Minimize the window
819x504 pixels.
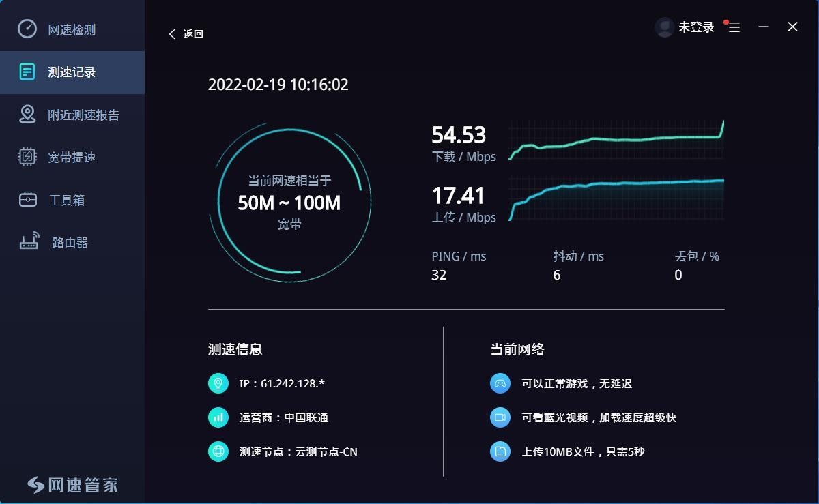click(764, 27)
